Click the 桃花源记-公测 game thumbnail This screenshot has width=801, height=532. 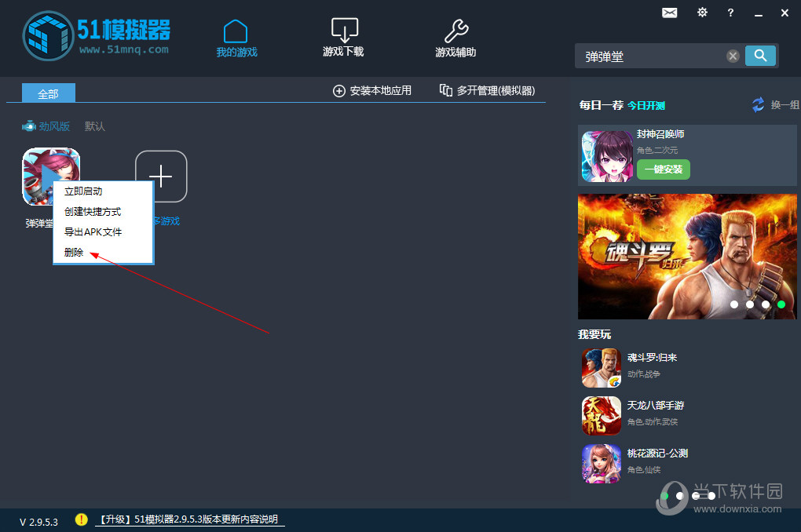(601, 463)
